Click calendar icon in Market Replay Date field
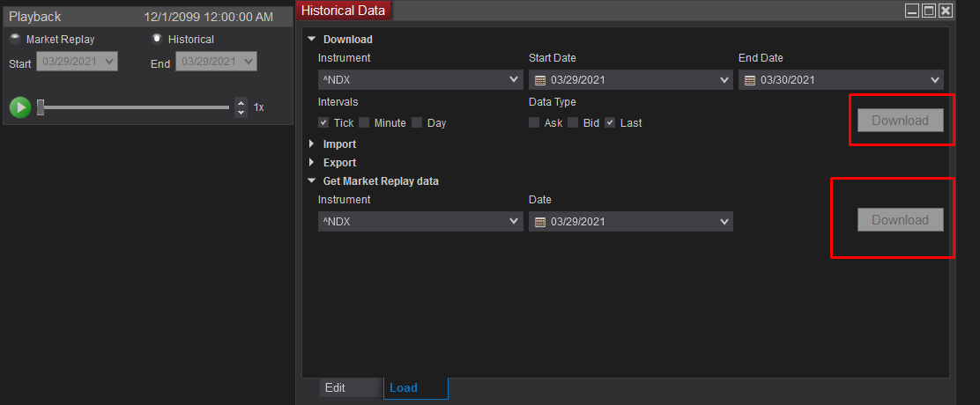Image resolution: width=980 pixels, height=405 pixels. [540, 222]
